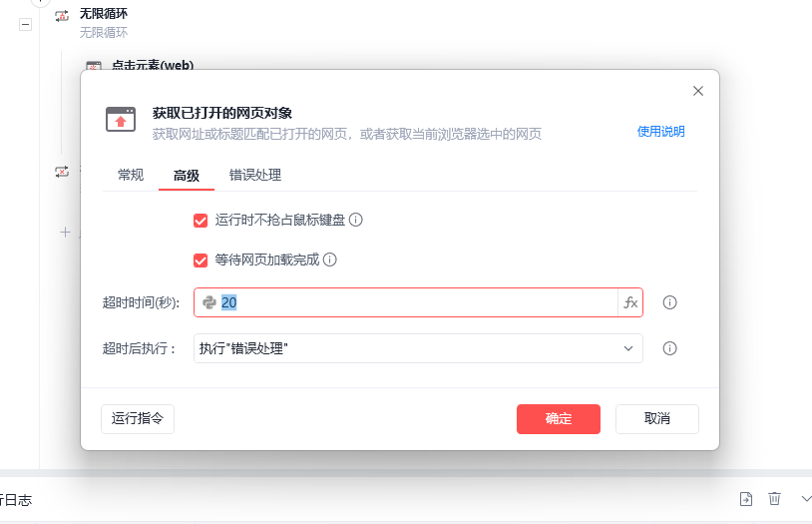
Task: Switch to the 错误处理 tab
Action: click(x=255, y=176)
